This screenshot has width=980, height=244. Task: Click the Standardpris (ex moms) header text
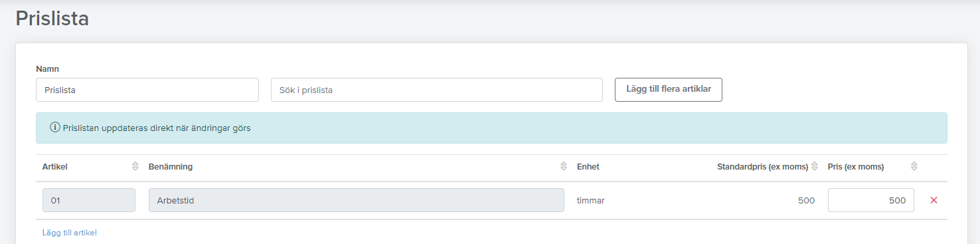[762, 167]
